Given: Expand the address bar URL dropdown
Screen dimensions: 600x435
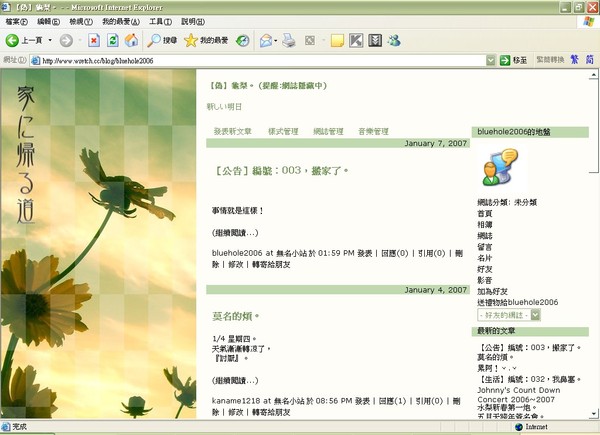Looking at the screenshot, I should click(x=491, y=60).
